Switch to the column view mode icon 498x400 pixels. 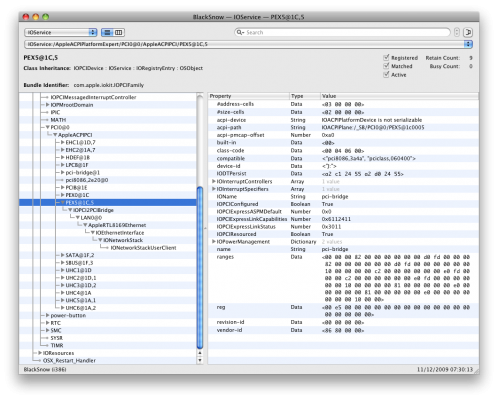click(x=118, y=32)
